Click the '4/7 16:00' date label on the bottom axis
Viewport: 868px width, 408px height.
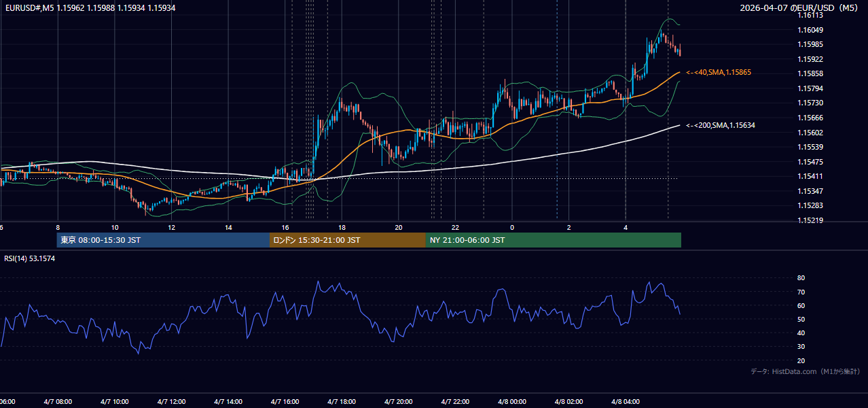pyautogui.click(x=285, y=402)
